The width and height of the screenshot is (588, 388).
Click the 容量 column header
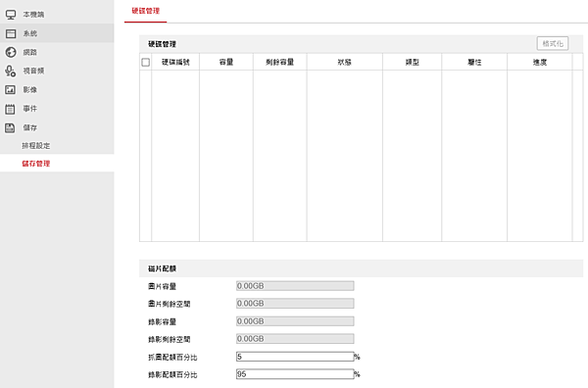tap(226, 63)
